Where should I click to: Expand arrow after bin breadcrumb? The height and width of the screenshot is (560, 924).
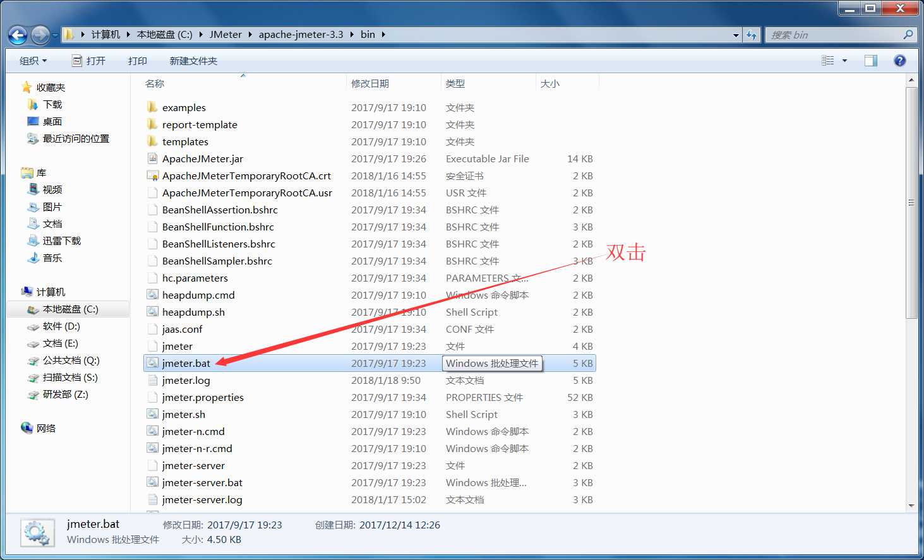click(x=383, y=34)
